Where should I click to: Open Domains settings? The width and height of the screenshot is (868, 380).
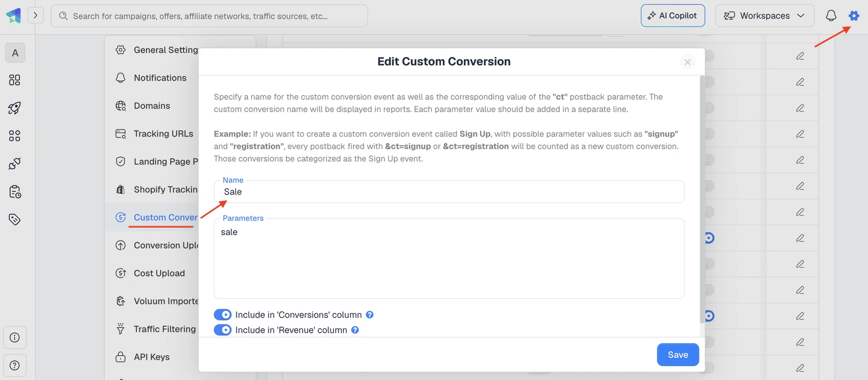[143, 106]
